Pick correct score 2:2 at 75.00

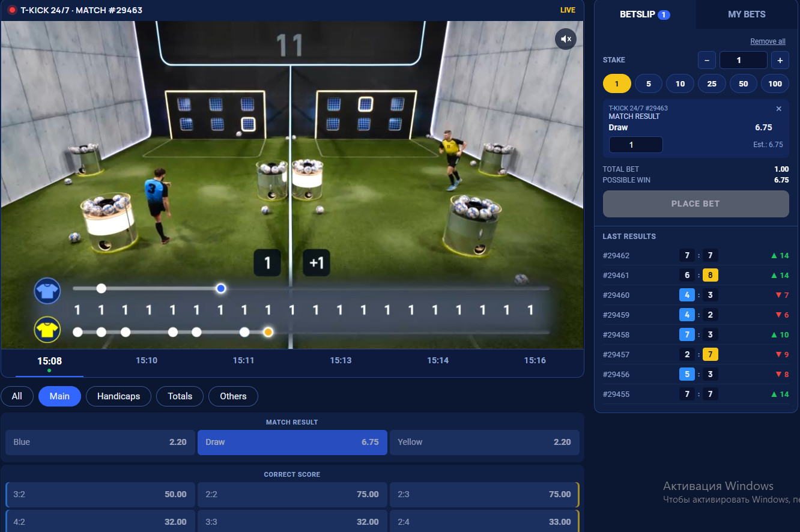292,495
